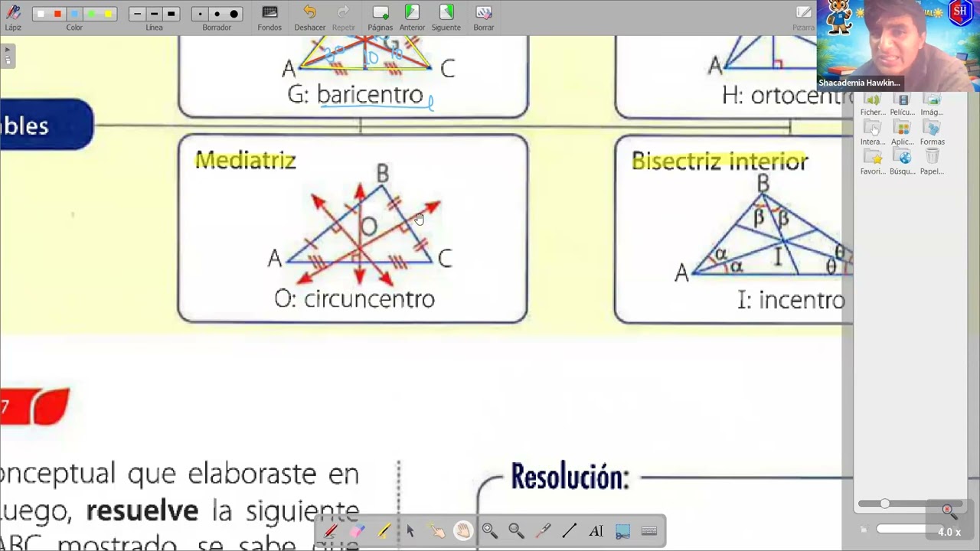Open the Papelera trash folder
980x551 pixels.
coord(932,162)
